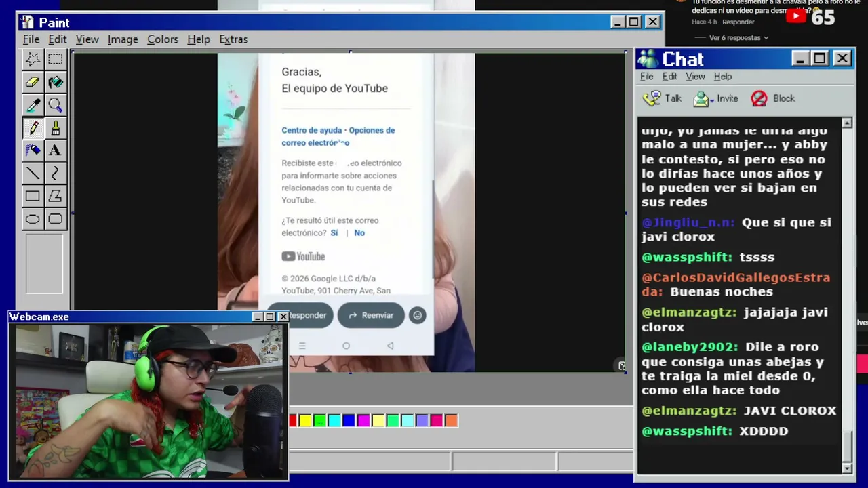Select the Pencil tool
The image size is (868, 488).
(33, 128)
